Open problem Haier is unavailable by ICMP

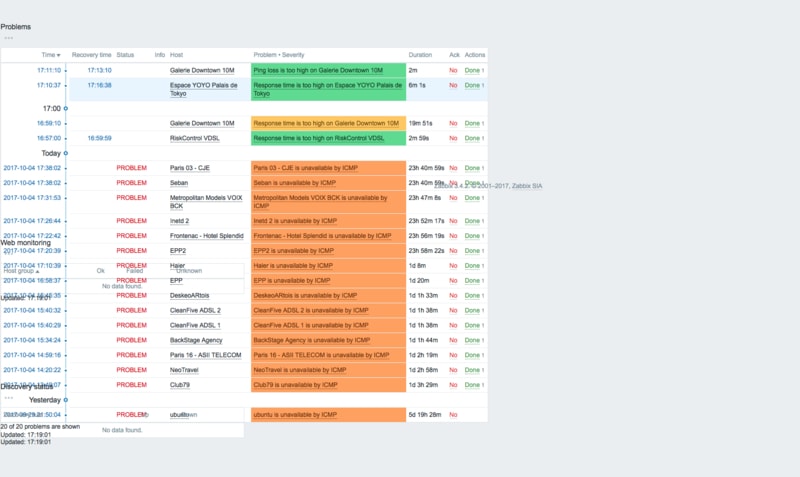pyautogui.click(x=293, y=265)
